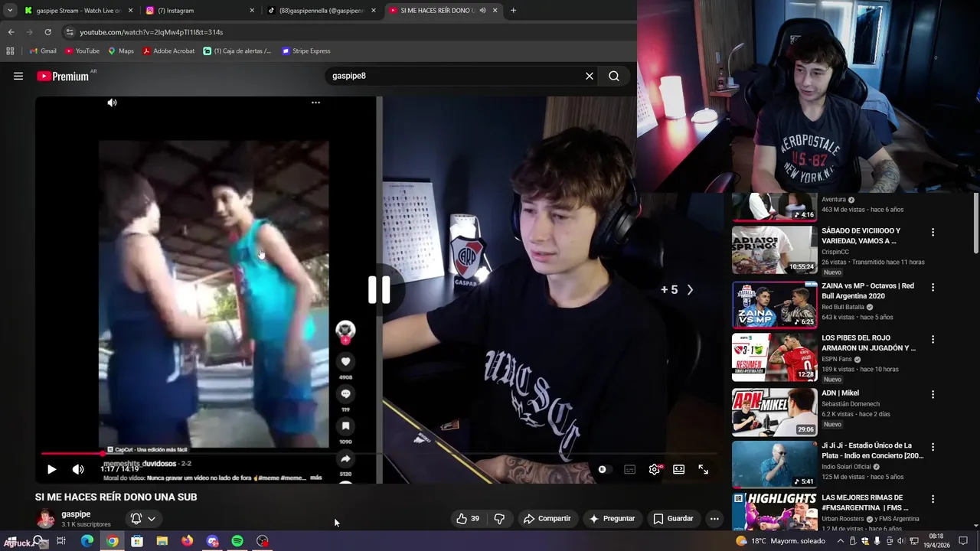Show hidden system tray icons
The height and width of the screenshot is (551, 980).
(x=840, y=541)
